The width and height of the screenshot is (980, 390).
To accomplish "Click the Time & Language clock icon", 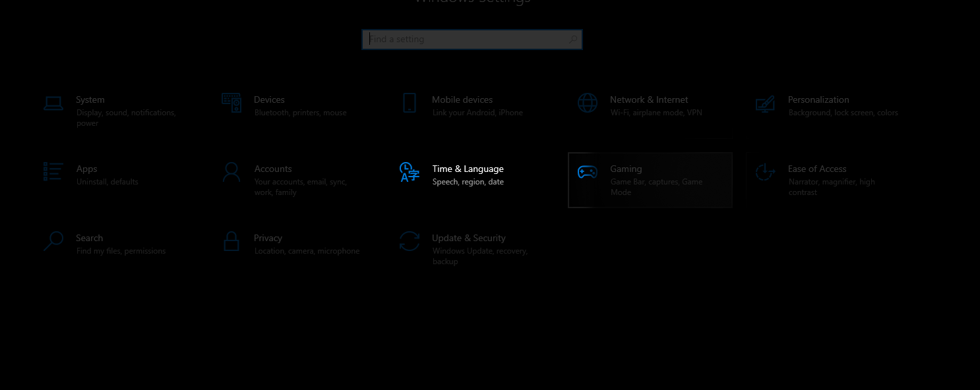I will (410, 172).
